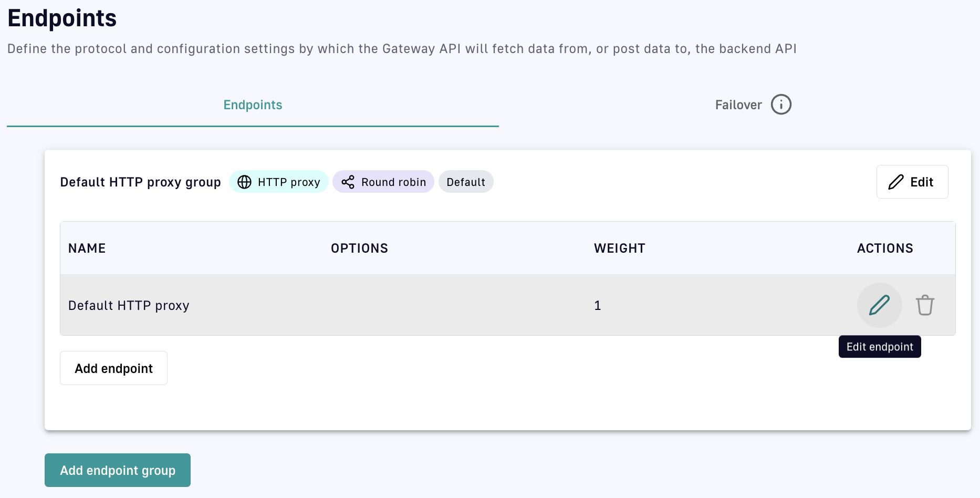Select the Default HTTP proxy row name
The height and width of the screenshot is (498, 980).
tap(129, 305)
